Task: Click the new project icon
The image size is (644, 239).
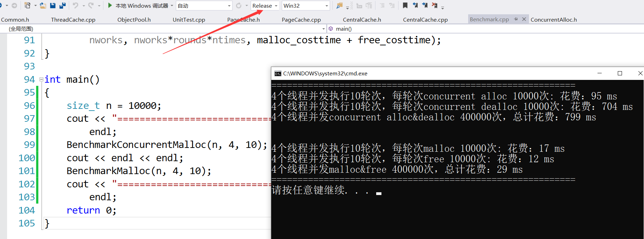Action: [x=27, y=6]
